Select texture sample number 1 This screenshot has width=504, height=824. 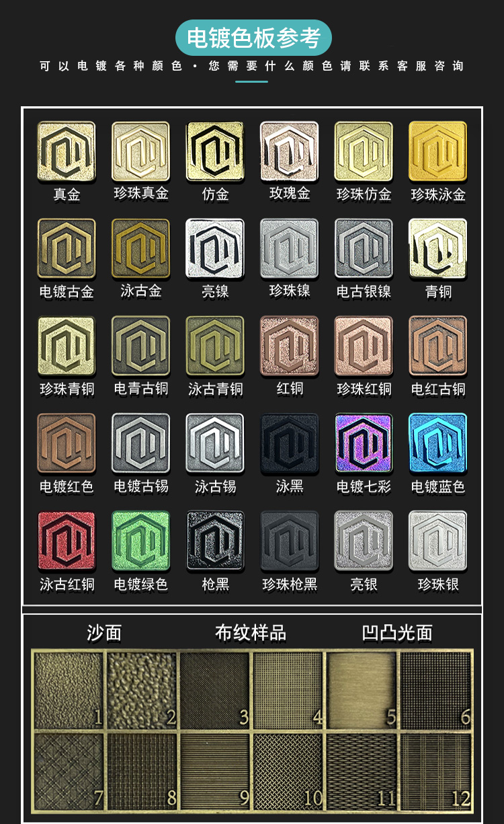(68, 690)
